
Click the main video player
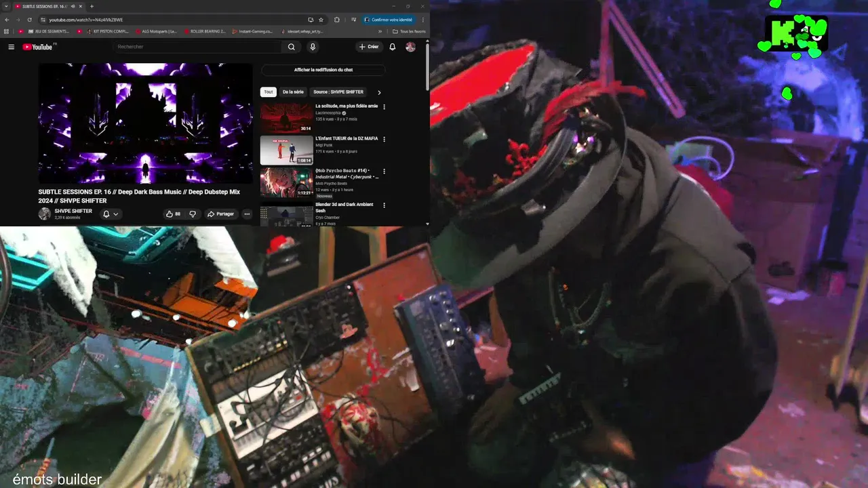145,123
